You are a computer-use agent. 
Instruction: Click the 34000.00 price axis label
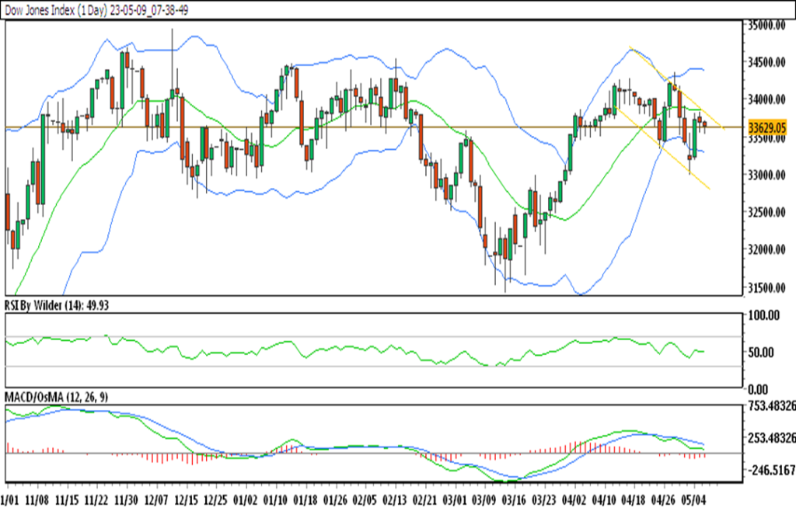(x=767, y=99)
